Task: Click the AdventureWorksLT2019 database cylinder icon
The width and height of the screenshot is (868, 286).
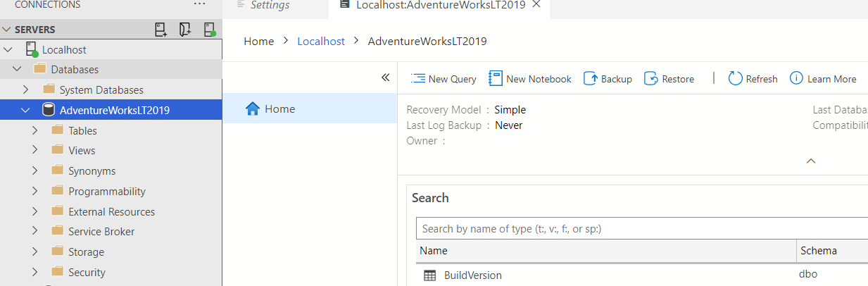Action: [x=49, y=110]
